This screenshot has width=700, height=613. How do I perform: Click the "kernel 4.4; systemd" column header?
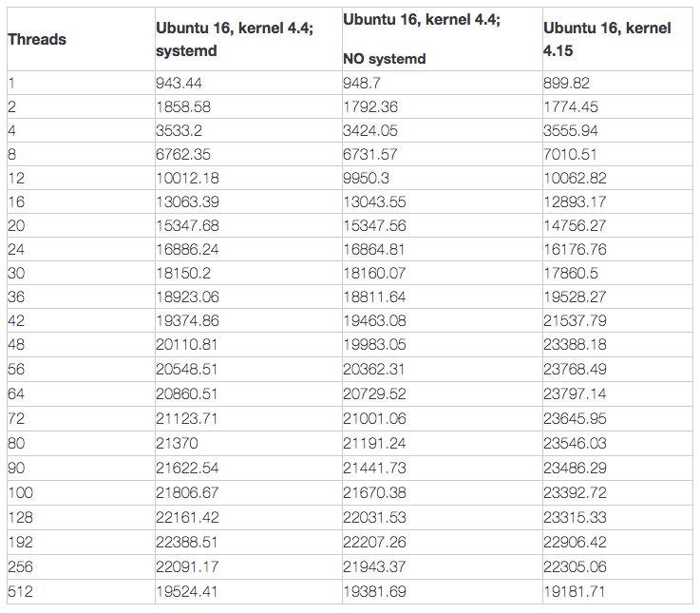234,39
